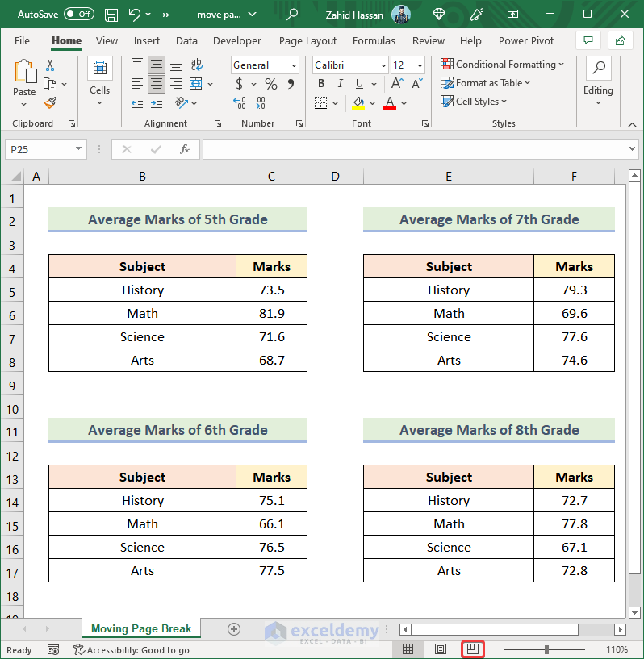Toggle Underline formatting
Viewport: 644px width, 659px height.
click(359, 84)
